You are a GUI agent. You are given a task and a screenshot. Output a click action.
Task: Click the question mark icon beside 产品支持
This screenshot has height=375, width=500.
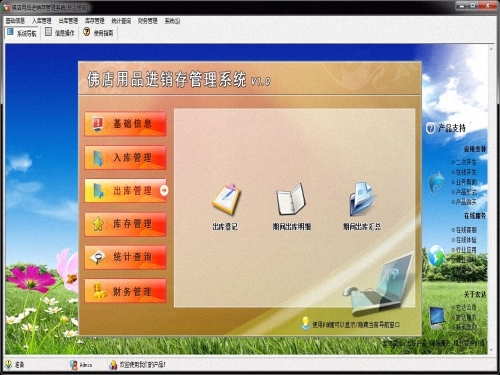point(430,128)
